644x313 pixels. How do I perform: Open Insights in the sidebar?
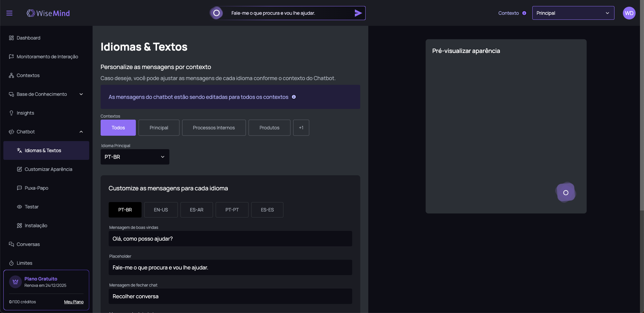tap(25, 113)
